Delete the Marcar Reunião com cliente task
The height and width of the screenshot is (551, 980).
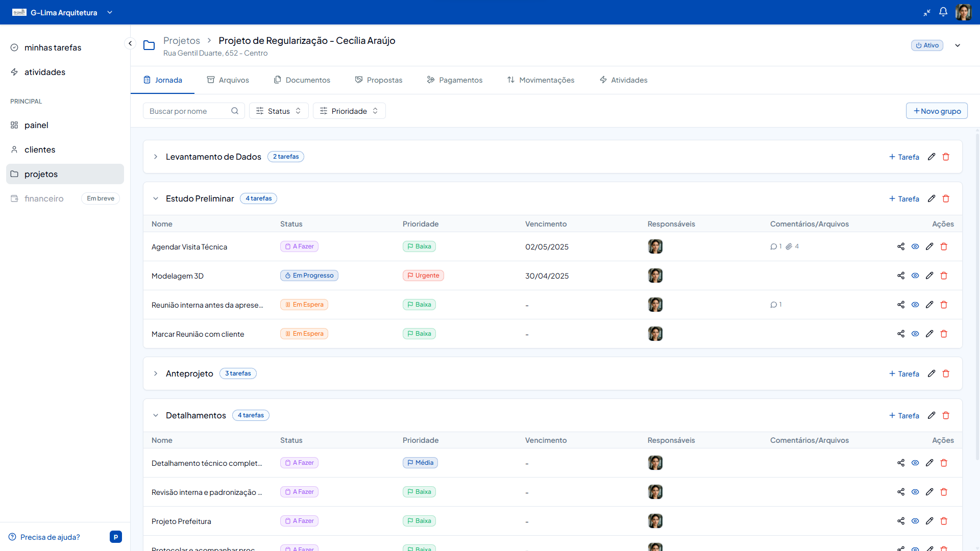[944, 334]
